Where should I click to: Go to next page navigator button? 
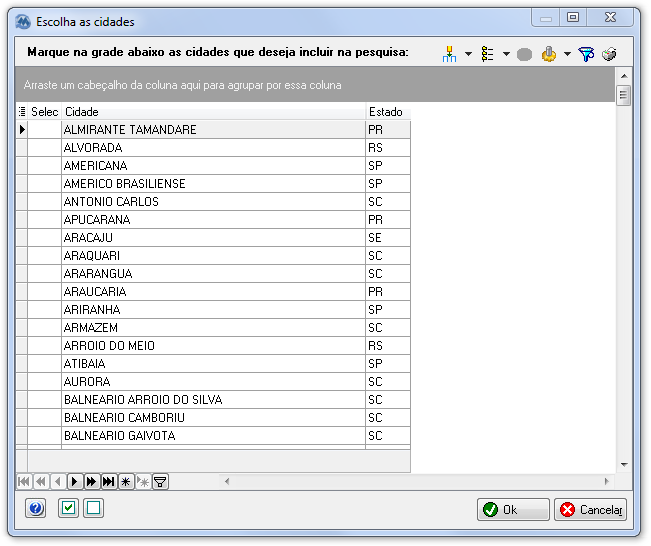click(92, 482)
